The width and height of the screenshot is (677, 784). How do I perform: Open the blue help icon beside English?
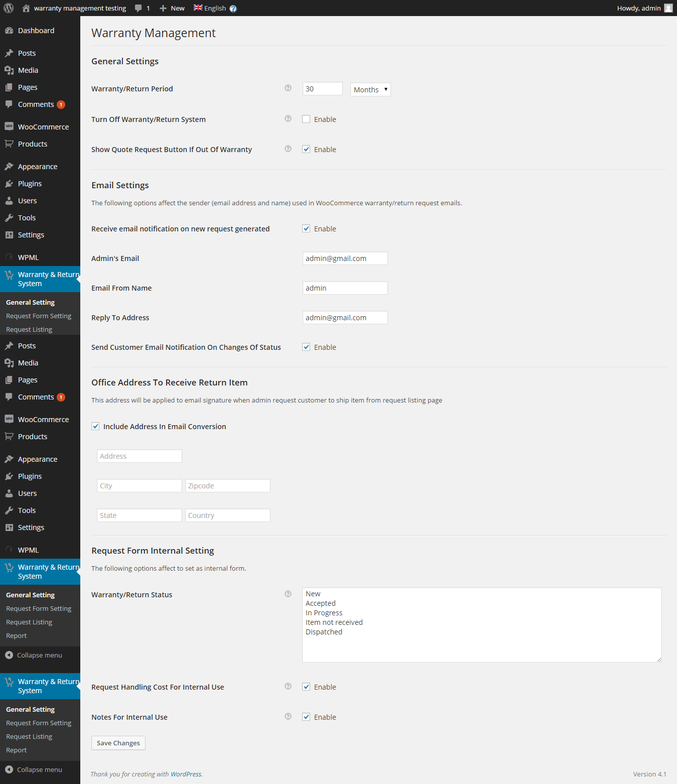point(233,9)
